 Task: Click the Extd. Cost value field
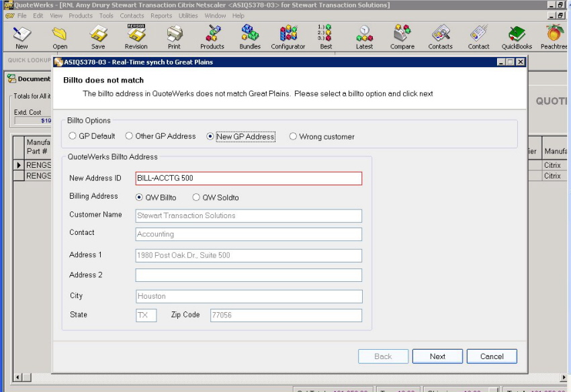click(33, 120)
